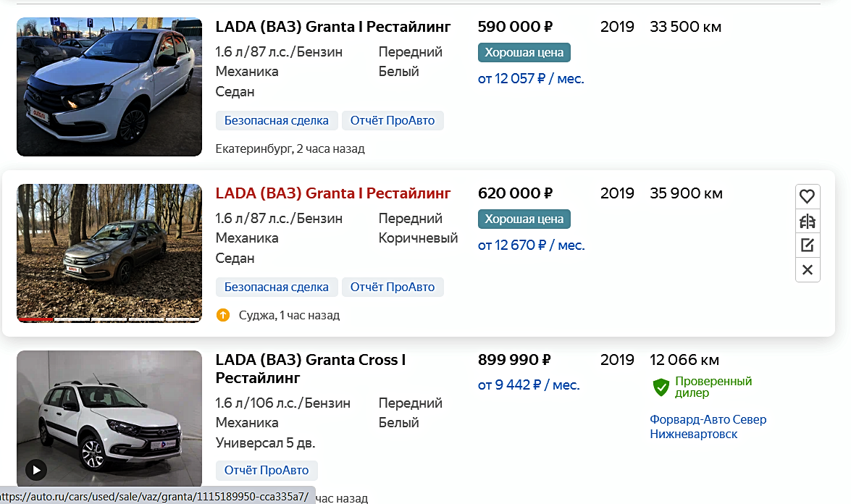Click Безопасная сделка on the white sedan
Screen dimensions: 851x504
tap(277, 121)
